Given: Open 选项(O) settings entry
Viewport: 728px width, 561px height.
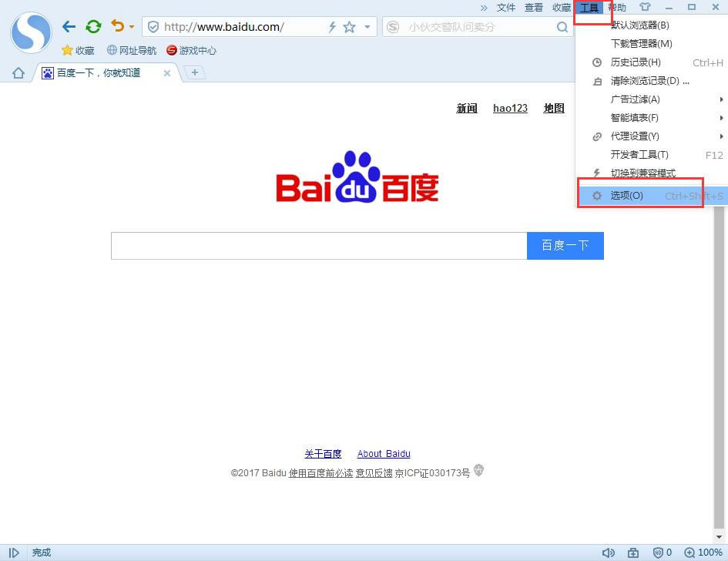Looking at the screenshot, I should point(652,196).
